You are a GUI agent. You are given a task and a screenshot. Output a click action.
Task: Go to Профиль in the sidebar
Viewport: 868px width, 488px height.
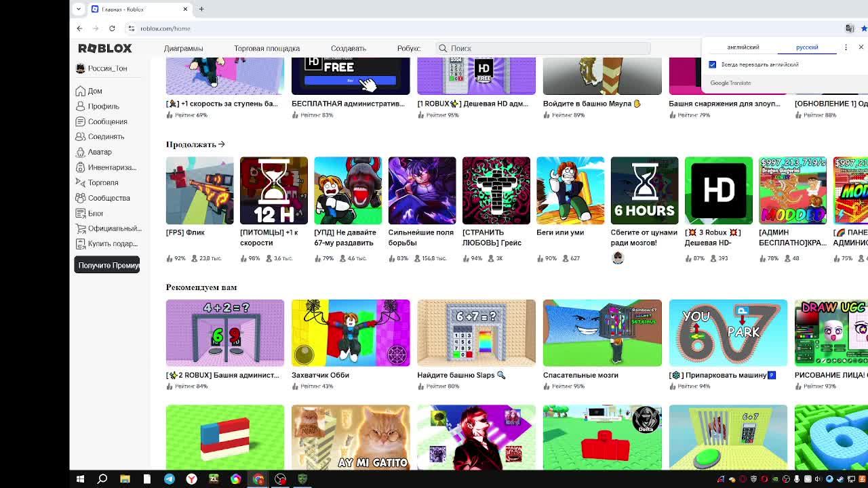coord(103,106)
